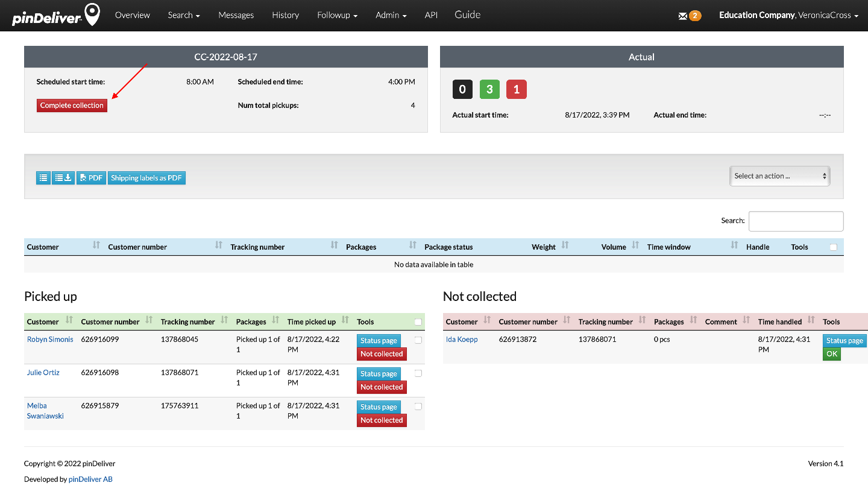Open the 'Select an action' dropdown
The width and height of the screenshot is (868, 500).
(x=780, y=176)
